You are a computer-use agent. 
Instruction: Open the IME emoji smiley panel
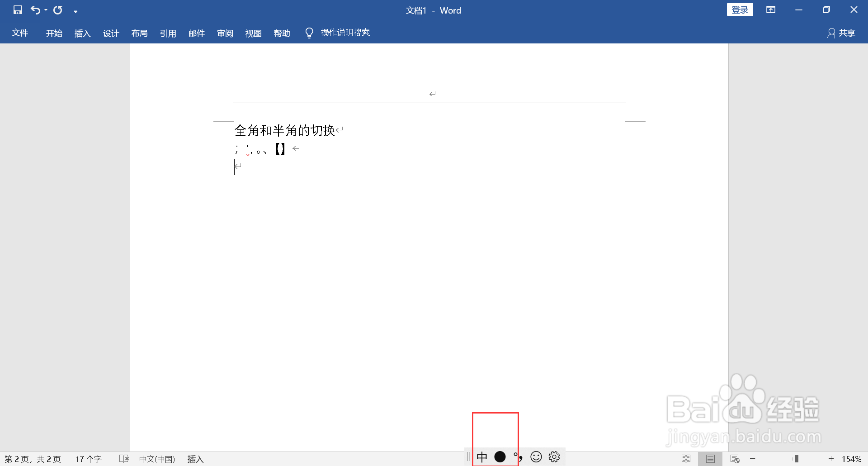pyautogui.click(x=536, y=457)
